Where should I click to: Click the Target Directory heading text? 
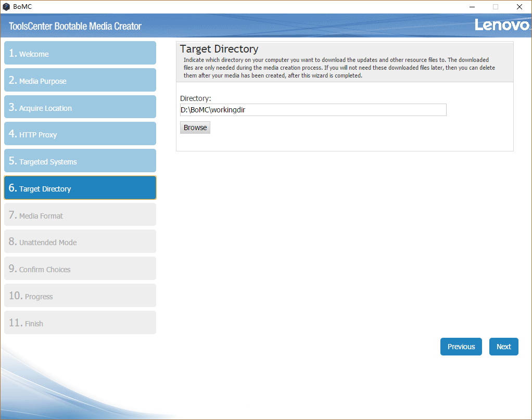[219, 49]
